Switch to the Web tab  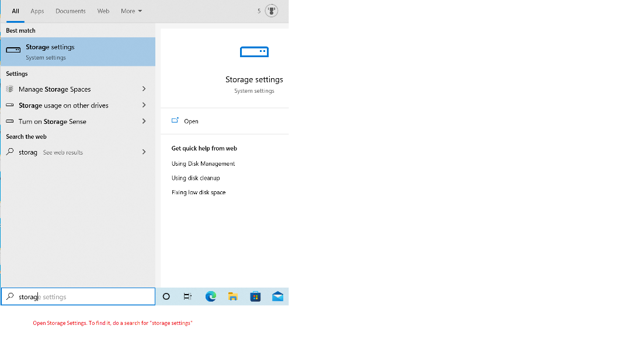point(103,11)
